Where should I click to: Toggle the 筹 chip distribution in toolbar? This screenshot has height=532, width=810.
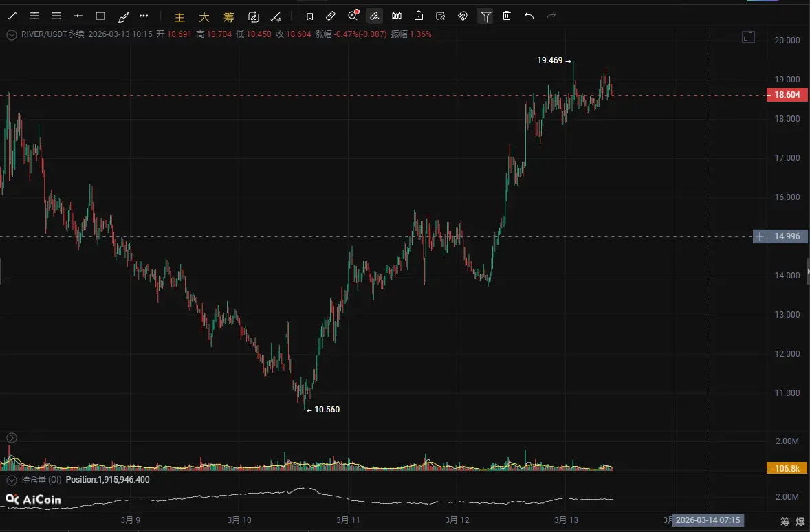(x=229, y=17)
